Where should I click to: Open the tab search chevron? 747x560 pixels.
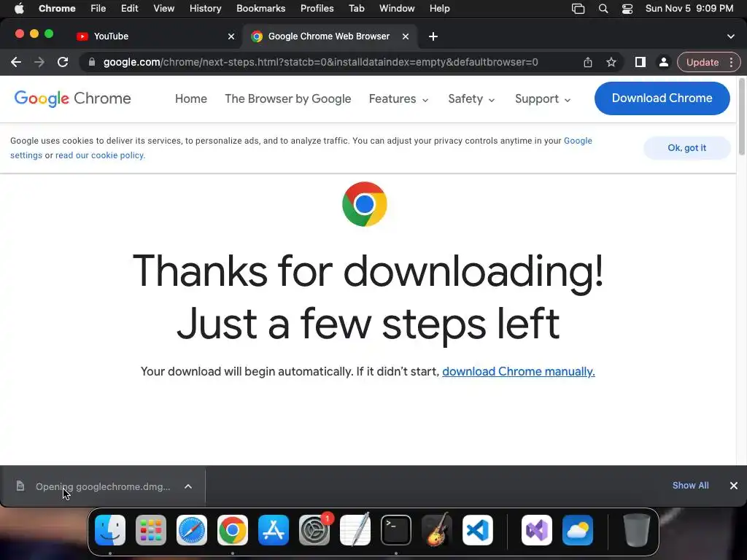[x=731, y=36]
